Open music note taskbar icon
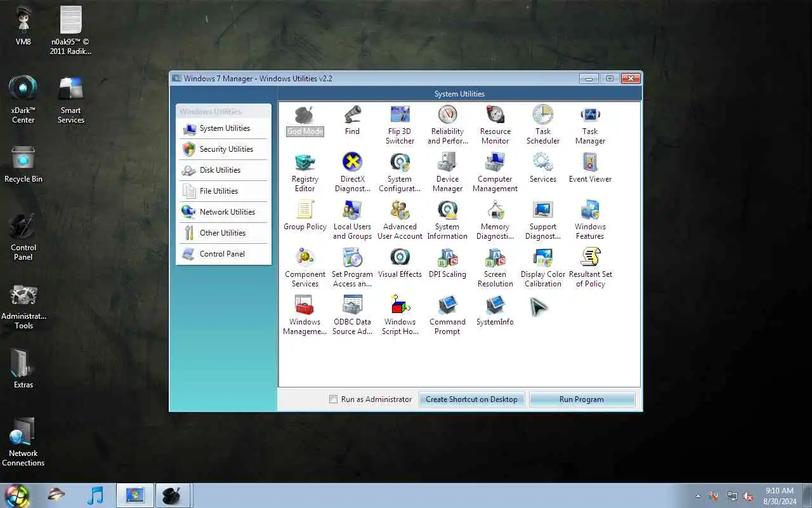This screenshot has height=508, width=812. click(95, 495)
